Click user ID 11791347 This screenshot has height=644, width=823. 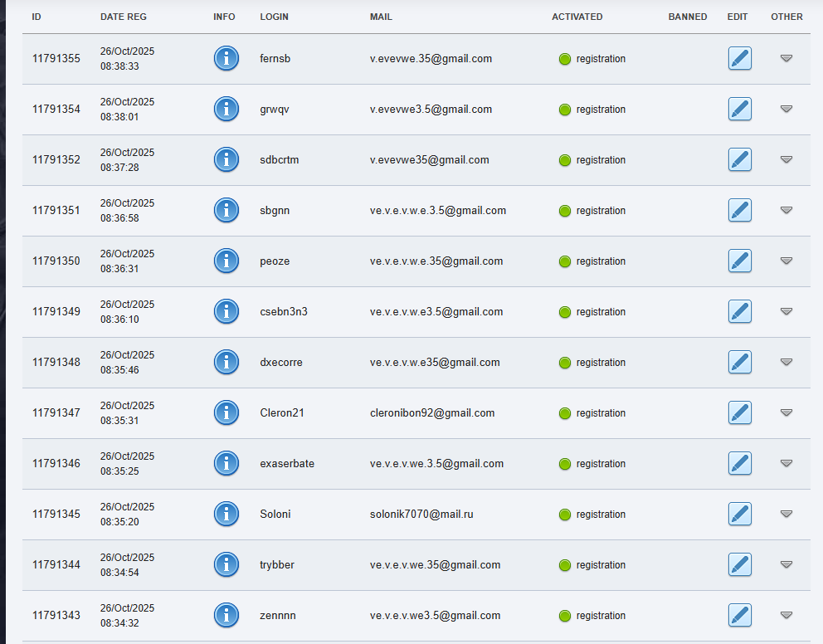(x=56, y=413)
